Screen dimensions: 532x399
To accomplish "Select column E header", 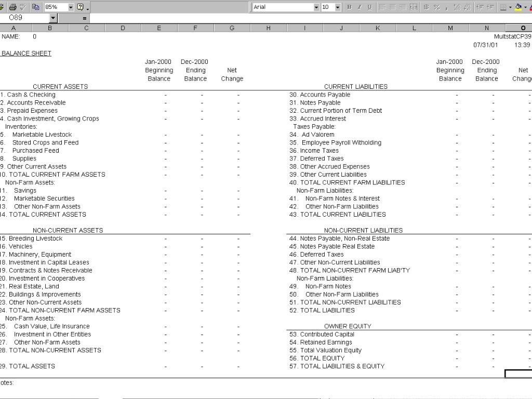I will point(159,28).
